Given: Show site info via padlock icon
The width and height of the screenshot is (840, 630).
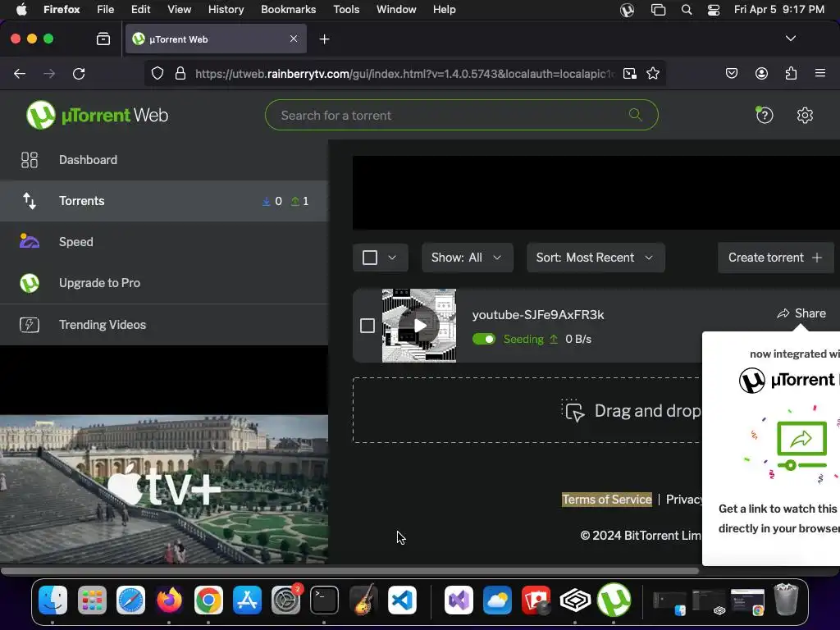Looking at the screenshot, I should (180, 73).
